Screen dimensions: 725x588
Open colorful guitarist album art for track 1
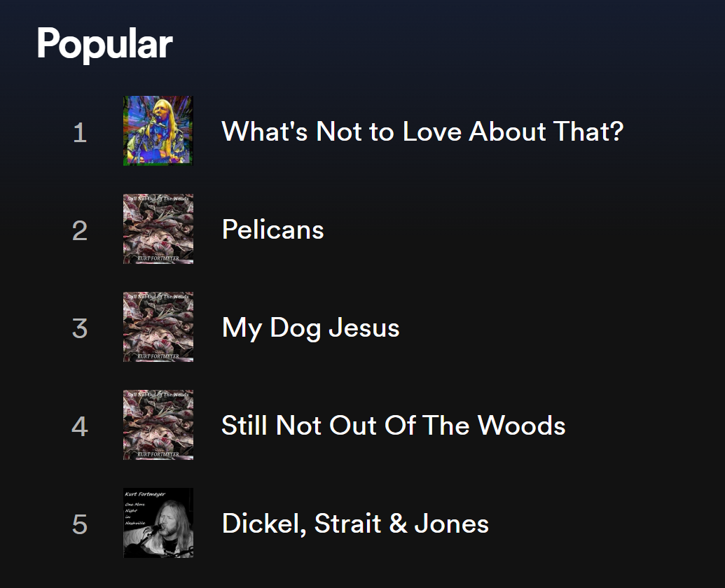(158, 131)
